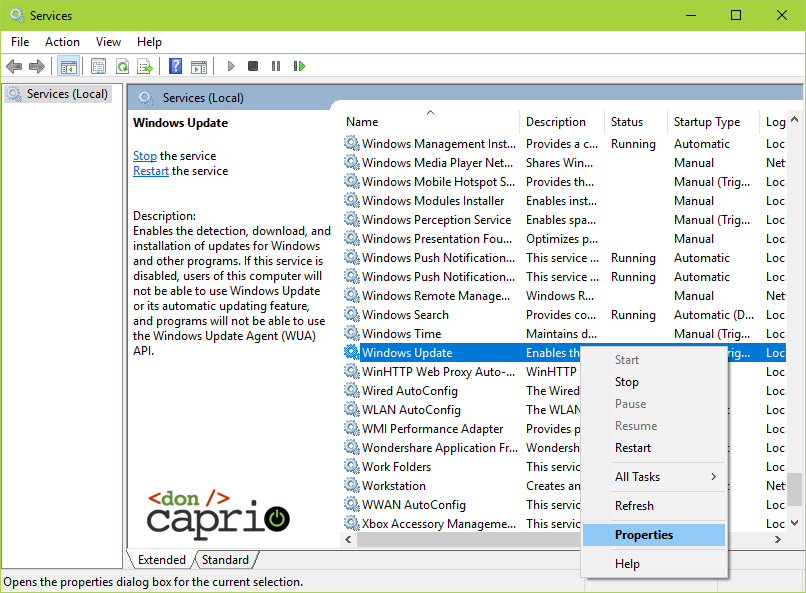Click the Restart Service toolbar icon
The height and width of the screenshot is (593, 806).
click(299, 66)
